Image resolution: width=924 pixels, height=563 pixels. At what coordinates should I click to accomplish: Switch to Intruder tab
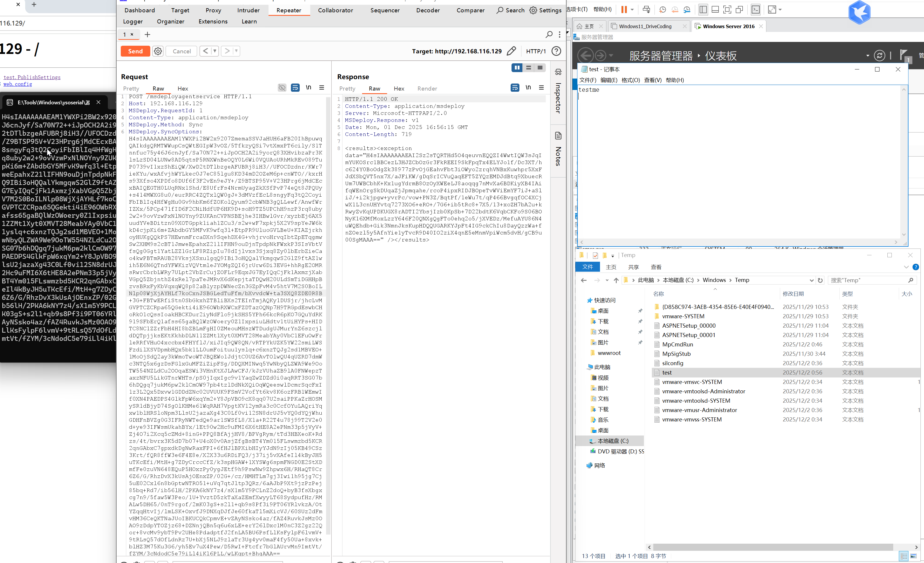(248, 11)
